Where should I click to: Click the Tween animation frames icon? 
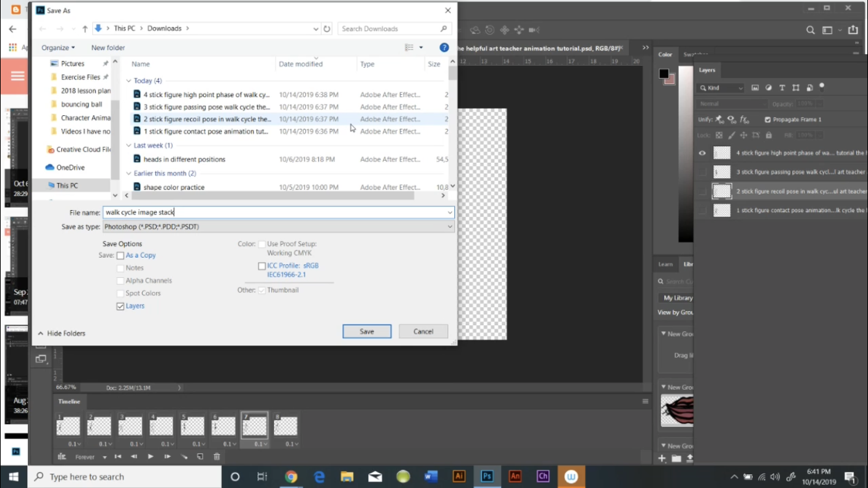(x=185, y=457)
